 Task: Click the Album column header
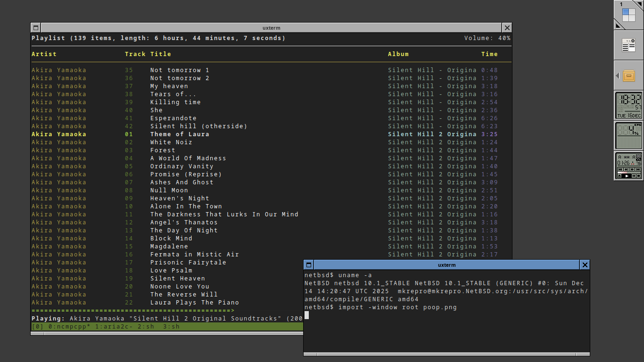pos(398,54)
